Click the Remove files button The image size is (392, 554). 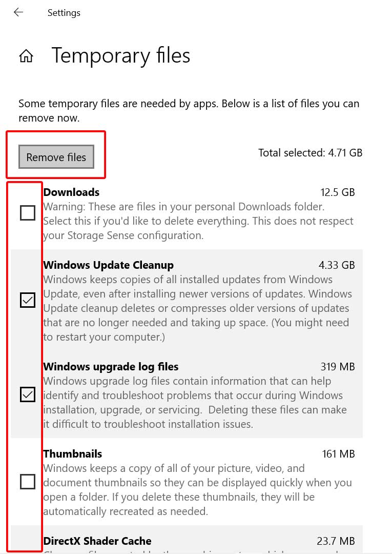[x=56, y=157]
